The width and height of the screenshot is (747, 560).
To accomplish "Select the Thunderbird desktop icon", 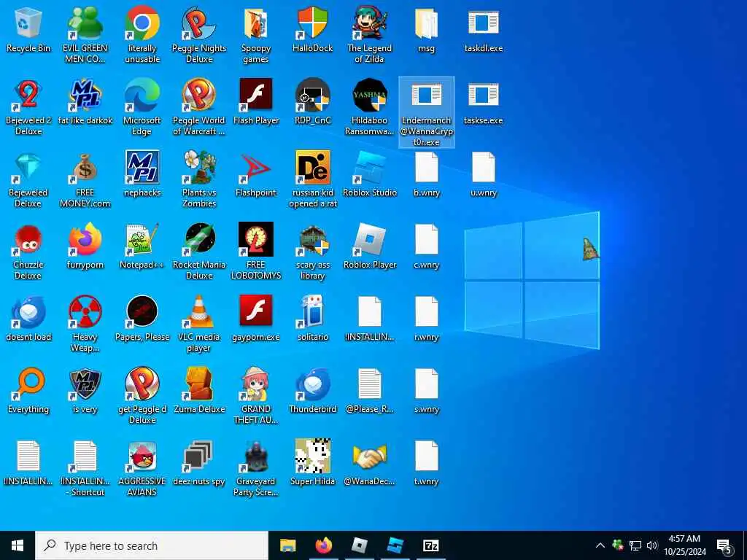I will tap(312, 384).
